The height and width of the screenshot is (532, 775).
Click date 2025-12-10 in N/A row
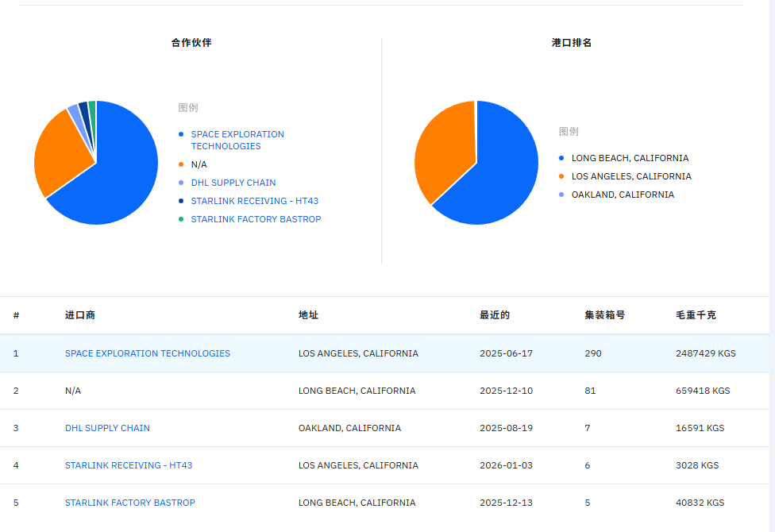coord(506,391)
